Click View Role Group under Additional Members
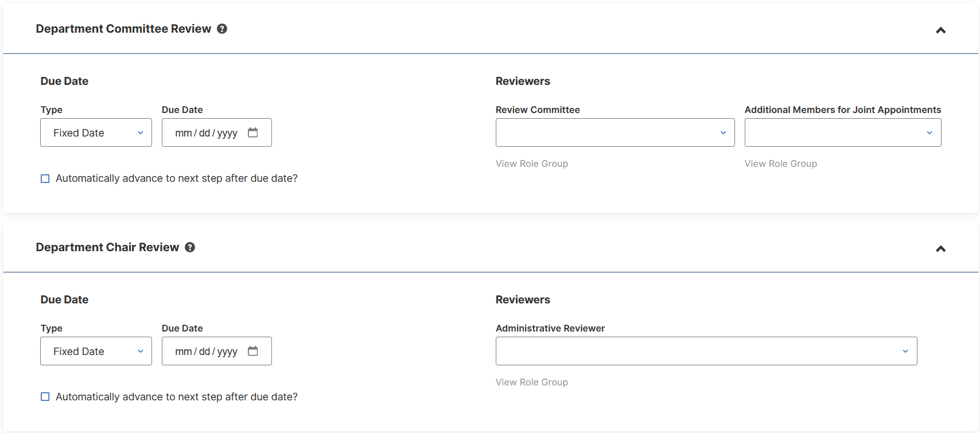Image resolution: width=980 pixels, height=433 pixels. coord(781,163)
